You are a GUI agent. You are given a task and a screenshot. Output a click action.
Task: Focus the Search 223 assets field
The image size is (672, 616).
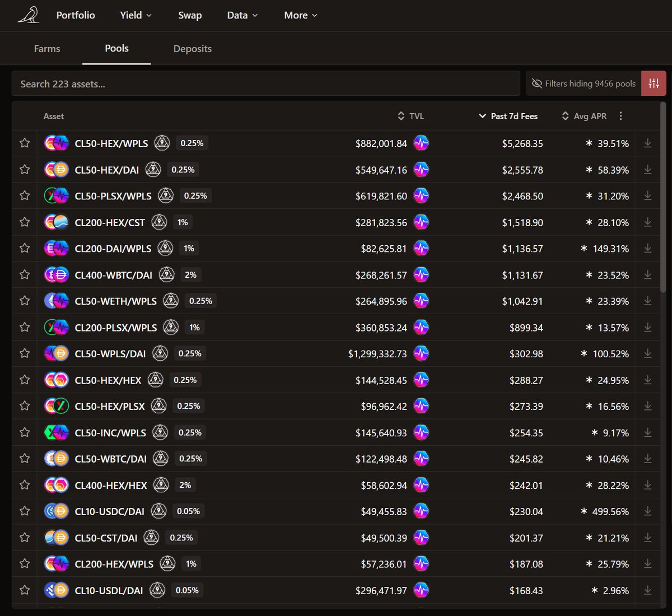[x=266, y=83]
